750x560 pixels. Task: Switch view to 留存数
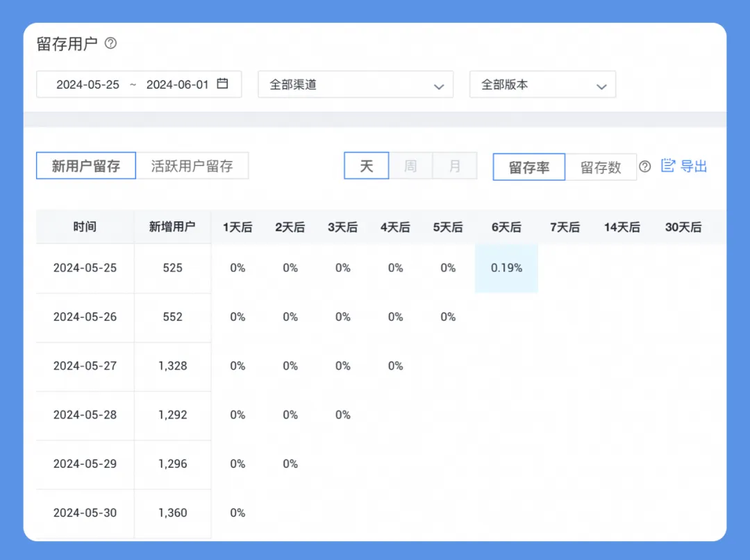[601, 167]
